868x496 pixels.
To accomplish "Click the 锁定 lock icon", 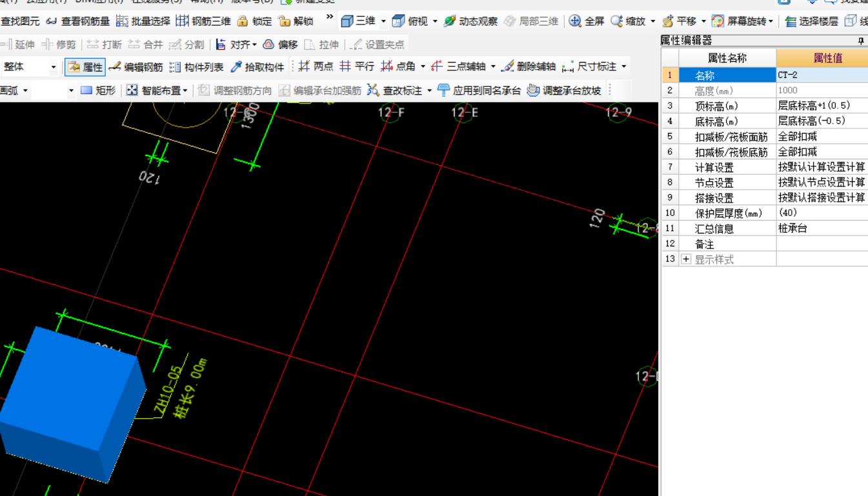I will coord(243,21).
